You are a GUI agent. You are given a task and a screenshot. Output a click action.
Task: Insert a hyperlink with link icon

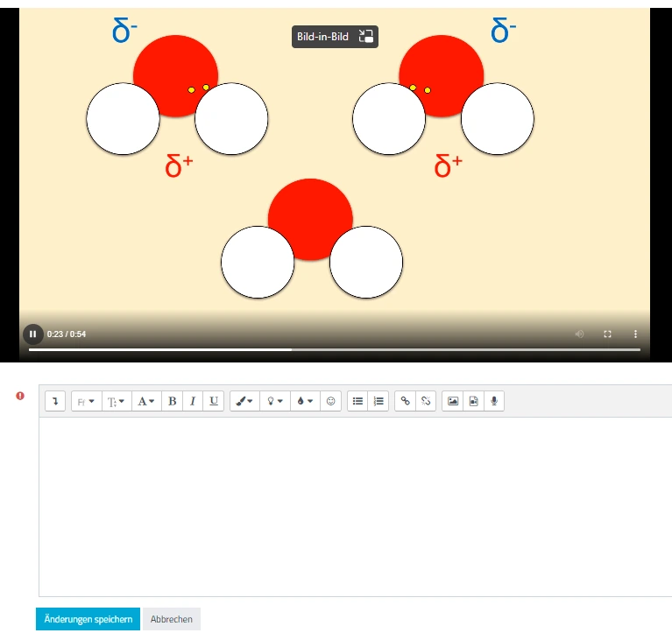pyautogui.click(x=405, y=401)
